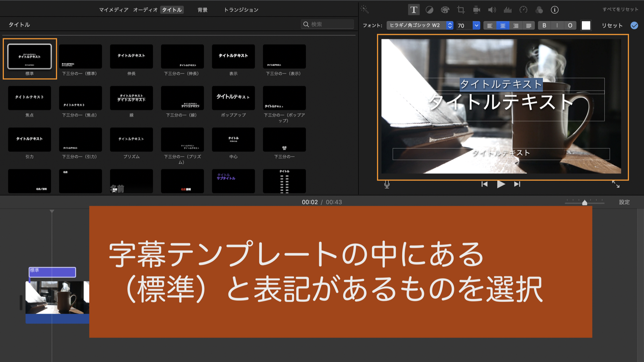Click the タイトル tab
Screen dimensions: 644x362
[x=172, y=10]
